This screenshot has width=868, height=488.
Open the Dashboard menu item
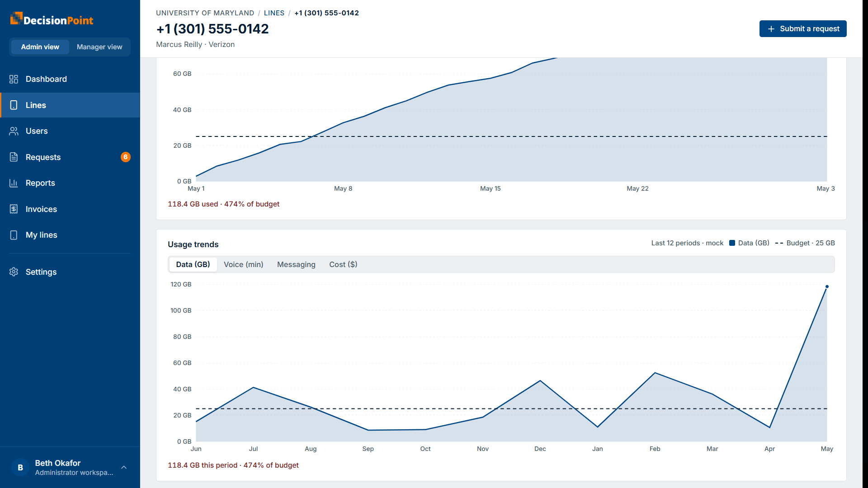coord(70,79)
